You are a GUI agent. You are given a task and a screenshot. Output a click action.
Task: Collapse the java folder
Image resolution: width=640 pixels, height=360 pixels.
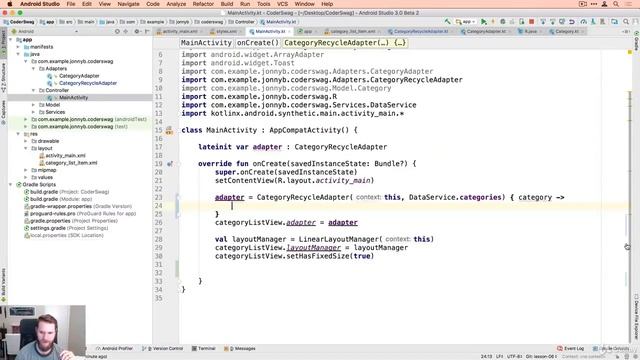pos(18,54)
